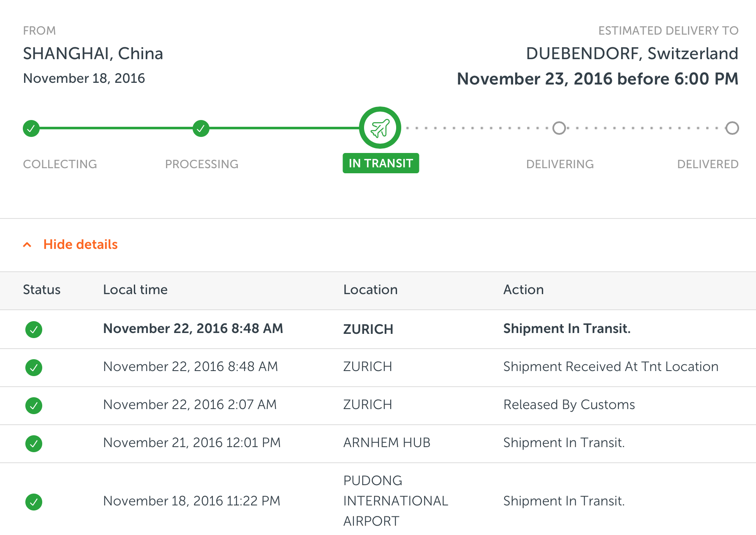The width and height of the screenshot is (756, 535).
Task: Select the Delivering step empty circle
Action: [559, 128]
